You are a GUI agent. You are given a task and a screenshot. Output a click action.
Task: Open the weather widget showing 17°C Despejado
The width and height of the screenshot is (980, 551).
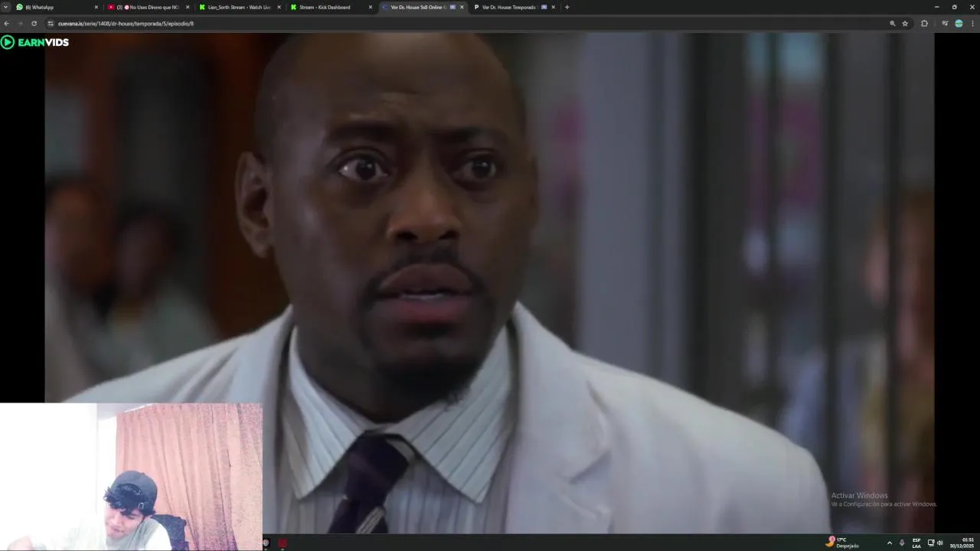(x=842, y=543)
